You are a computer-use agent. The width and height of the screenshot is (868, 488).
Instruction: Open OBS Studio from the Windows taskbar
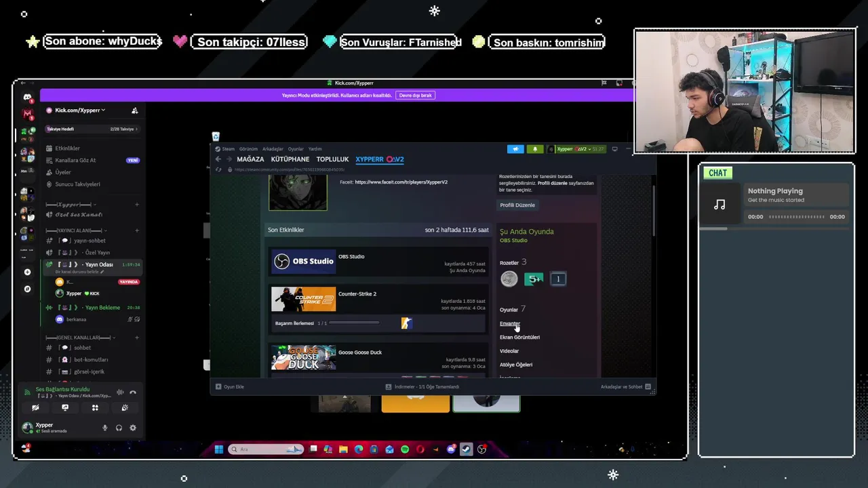tap(481, 449)
